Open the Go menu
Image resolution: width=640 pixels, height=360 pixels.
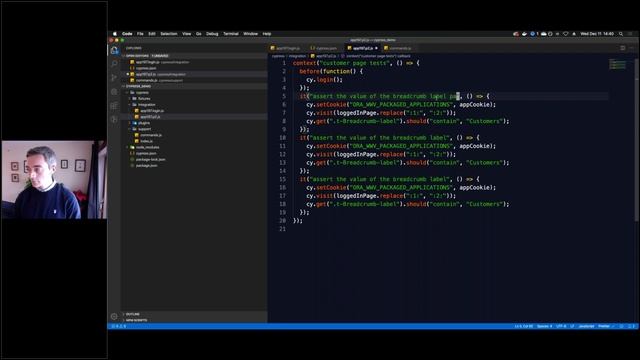click(199, 34)
